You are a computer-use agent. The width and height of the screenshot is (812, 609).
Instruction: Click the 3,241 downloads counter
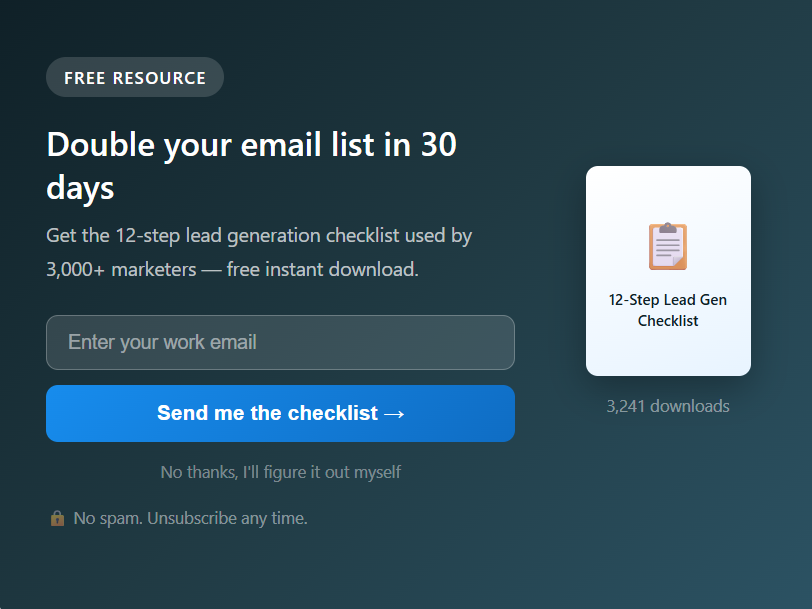point(668,406)
